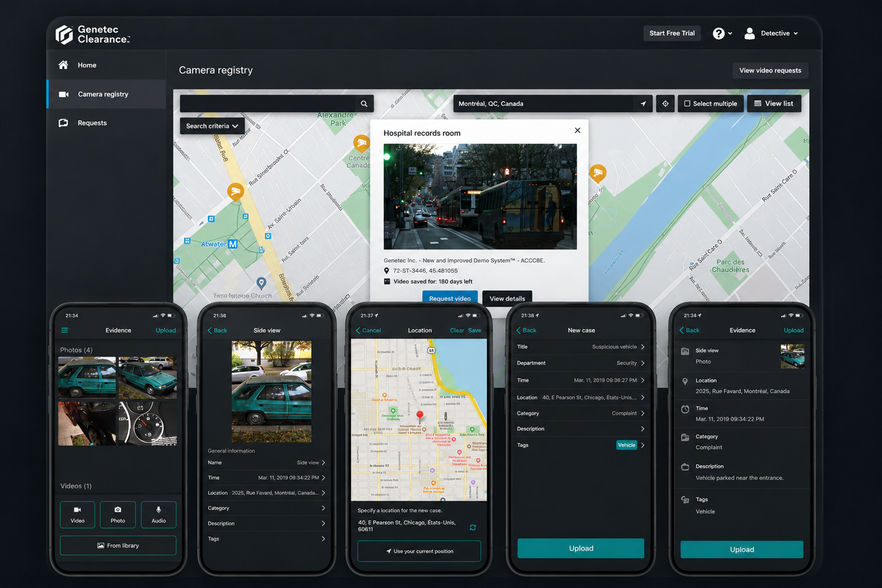The image size is (882, 588).
Task: Click View details button
Action: [x=507, y=297]
